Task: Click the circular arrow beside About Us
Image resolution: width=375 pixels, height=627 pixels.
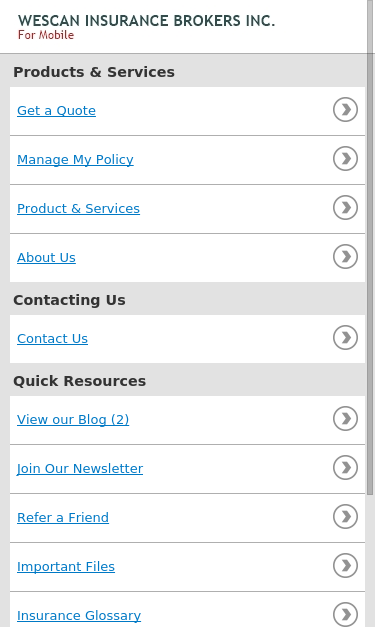Action: 345,257
